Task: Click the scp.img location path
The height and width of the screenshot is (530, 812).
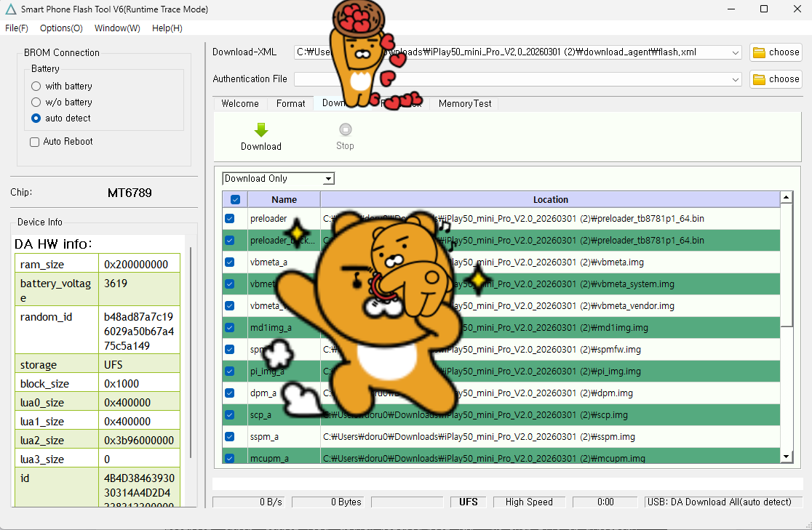Action: coord(550,415)
